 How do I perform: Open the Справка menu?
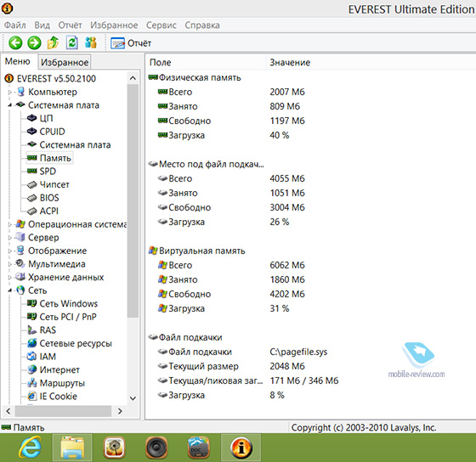[202, 25]
